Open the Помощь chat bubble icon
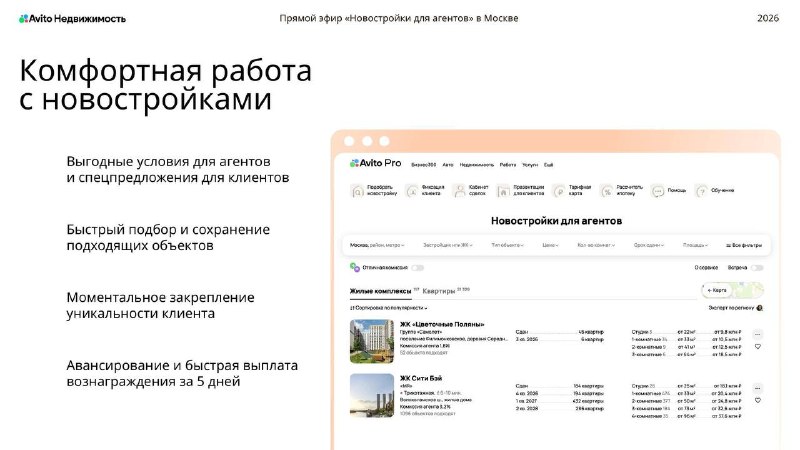The image size is (800, 450). click(658, 191)
